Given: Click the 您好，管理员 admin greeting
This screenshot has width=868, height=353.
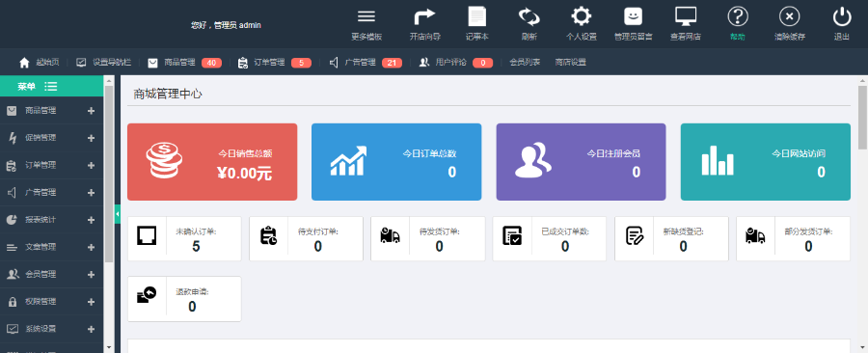Looking at the screenshot, I should 226,25.
